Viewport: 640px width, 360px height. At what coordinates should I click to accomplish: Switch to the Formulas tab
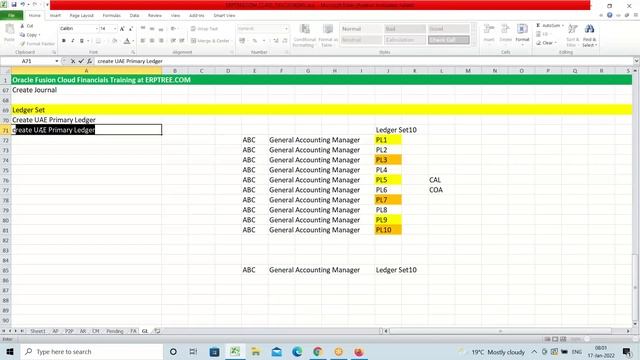(111, 16)
